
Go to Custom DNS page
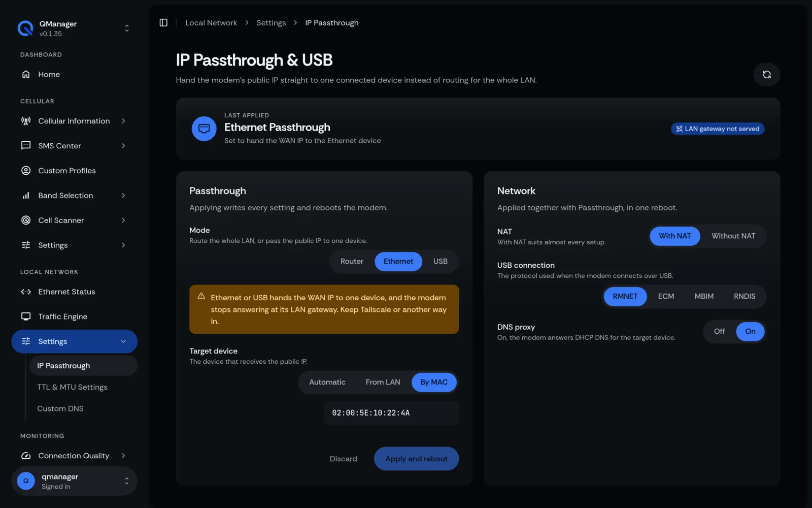[60, 408]
